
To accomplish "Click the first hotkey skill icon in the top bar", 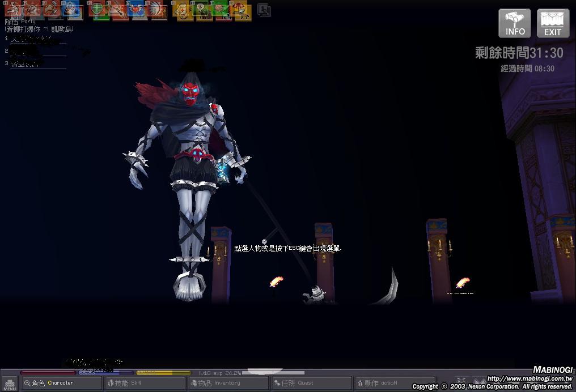I will tap(13, 10).
